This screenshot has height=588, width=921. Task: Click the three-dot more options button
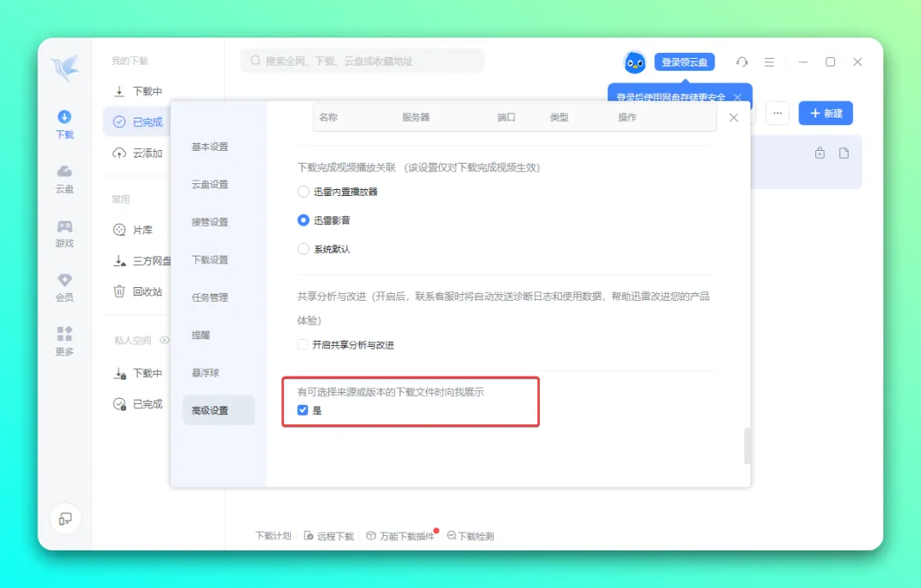(x=777, y=113)
